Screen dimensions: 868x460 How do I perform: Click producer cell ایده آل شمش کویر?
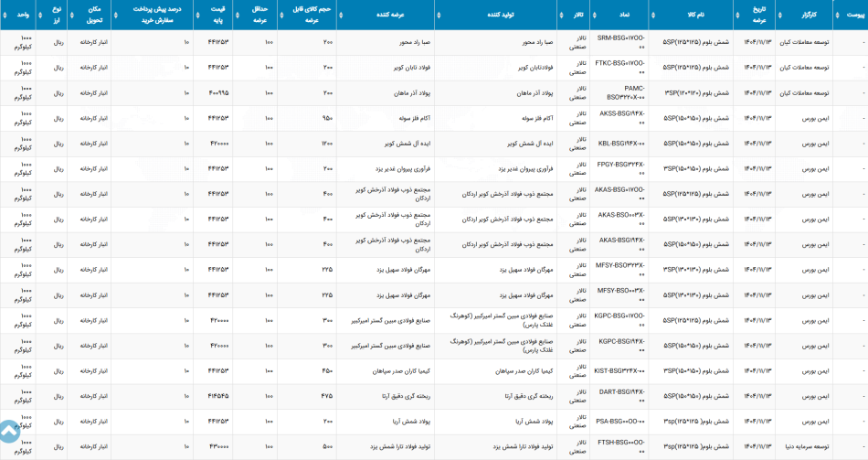530,144
